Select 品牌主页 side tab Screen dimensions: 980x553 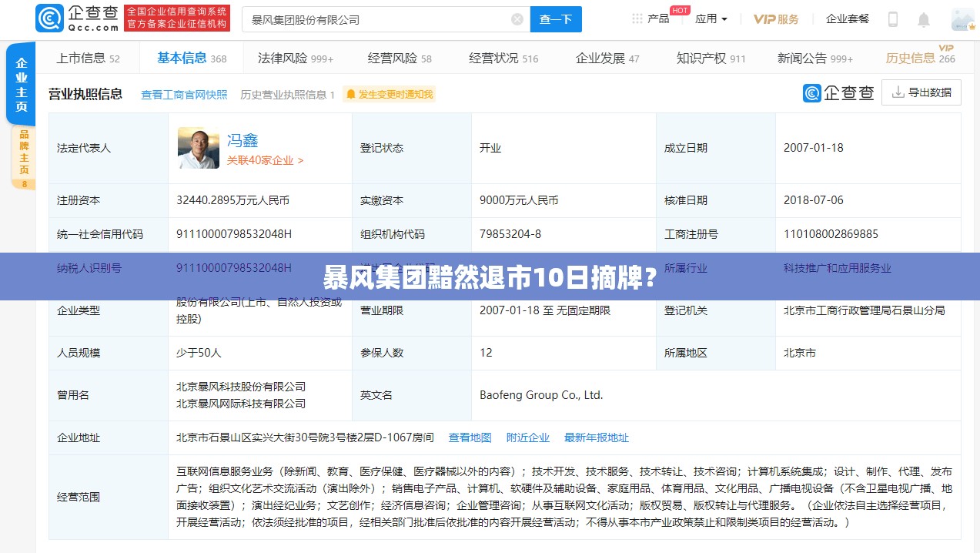(24, 159)
